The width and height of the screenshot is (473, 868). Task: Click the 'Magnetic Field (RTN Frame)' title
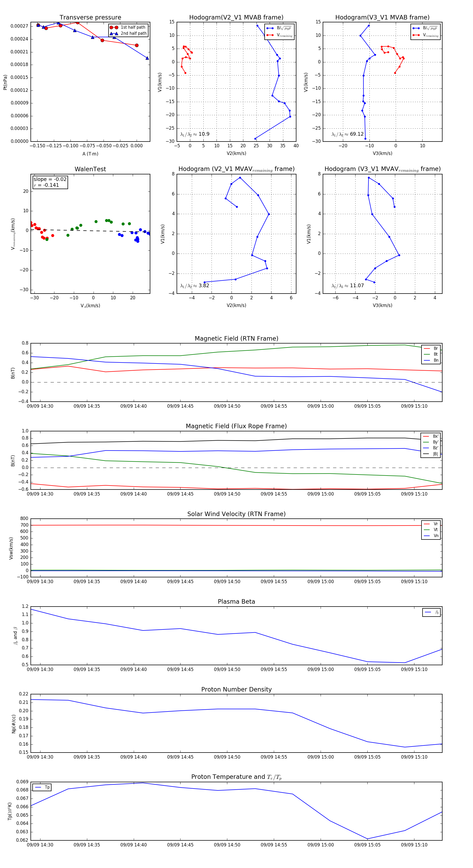point(236,338)
